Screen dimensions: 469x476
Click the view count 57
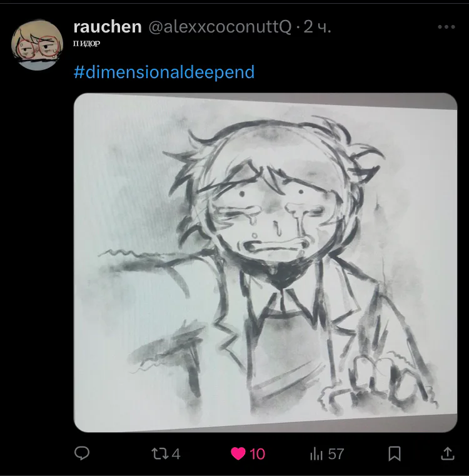click(336, 454)
